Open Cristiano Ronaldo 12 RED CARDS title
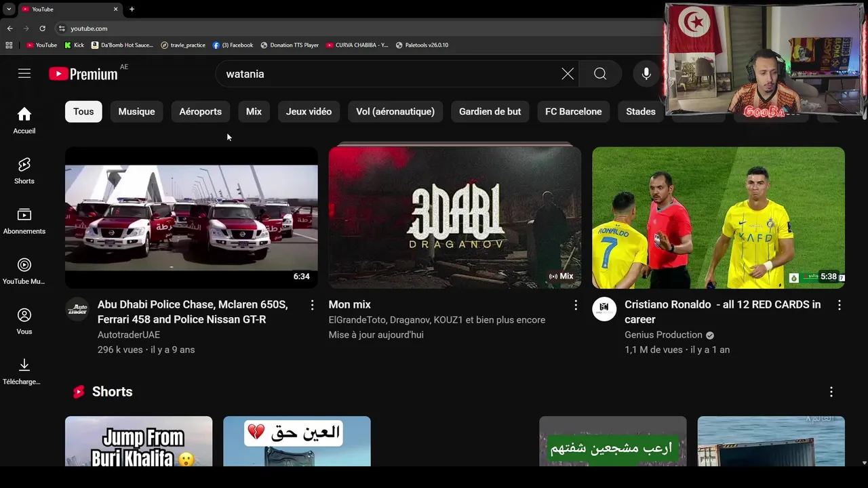This screenshot has height=488, width=868. click(723, 312)
